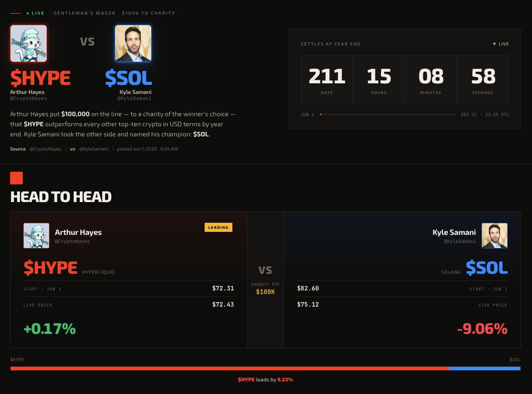Click the blue $SOL part of the lead bar
This screenshot has height=394, width=532.
(x=485, y=369)
